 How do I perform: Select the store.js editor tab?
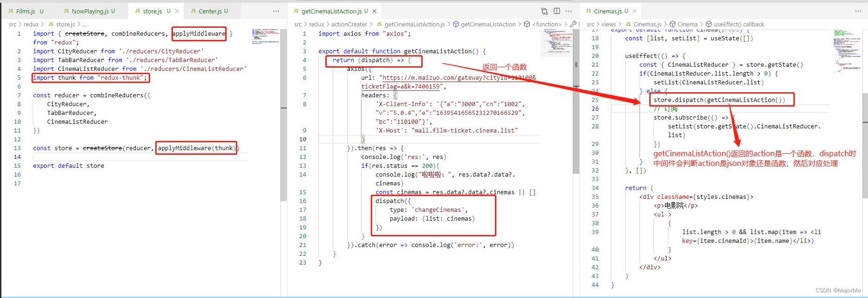coord(152,11)
